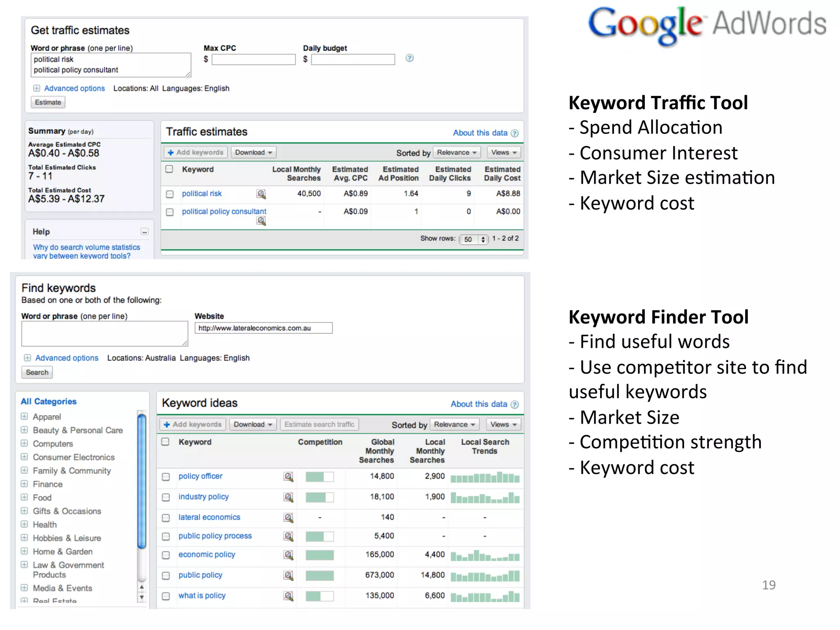Image resolution: width=840 pixels, height=630 pixels.
Task: Click scroll down arrow of categories list
Action: (142, 597)
